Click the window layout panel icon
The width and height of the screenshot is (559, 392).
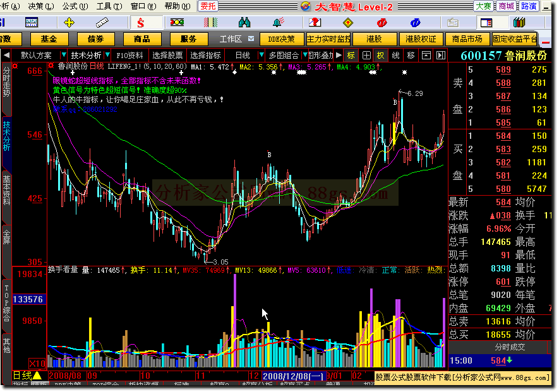[x=486, y=23]
